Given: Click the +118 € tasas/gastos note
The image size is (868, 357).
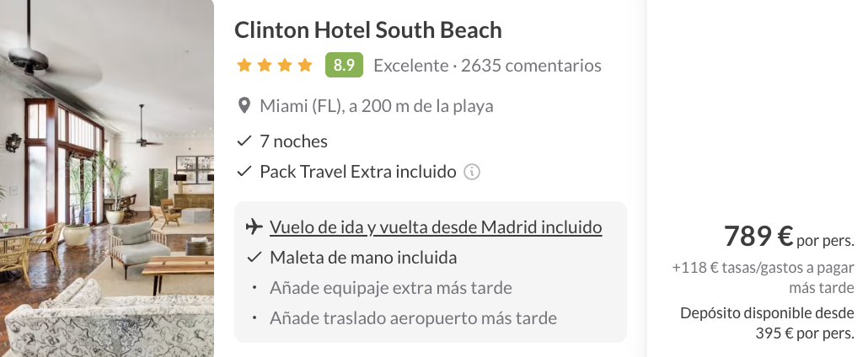Looking at the screenshot, I should [x=764, y=269].
